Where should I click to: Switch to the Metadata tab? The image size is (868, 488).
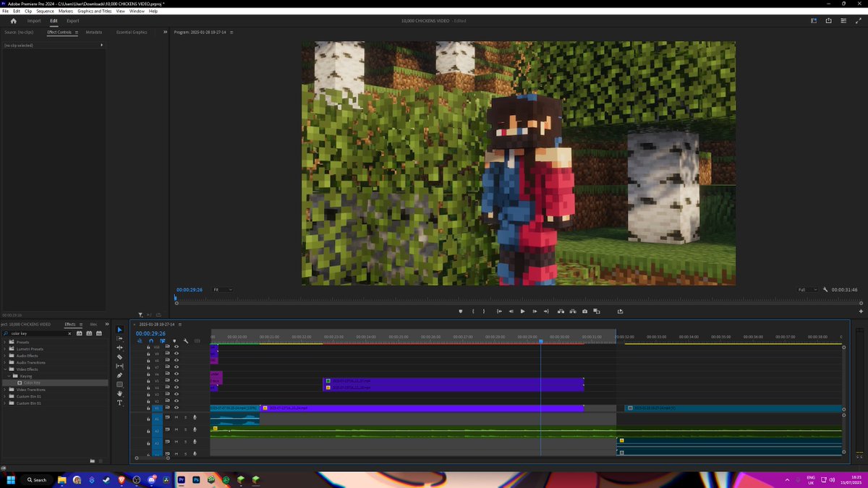(x=93, y=33)
